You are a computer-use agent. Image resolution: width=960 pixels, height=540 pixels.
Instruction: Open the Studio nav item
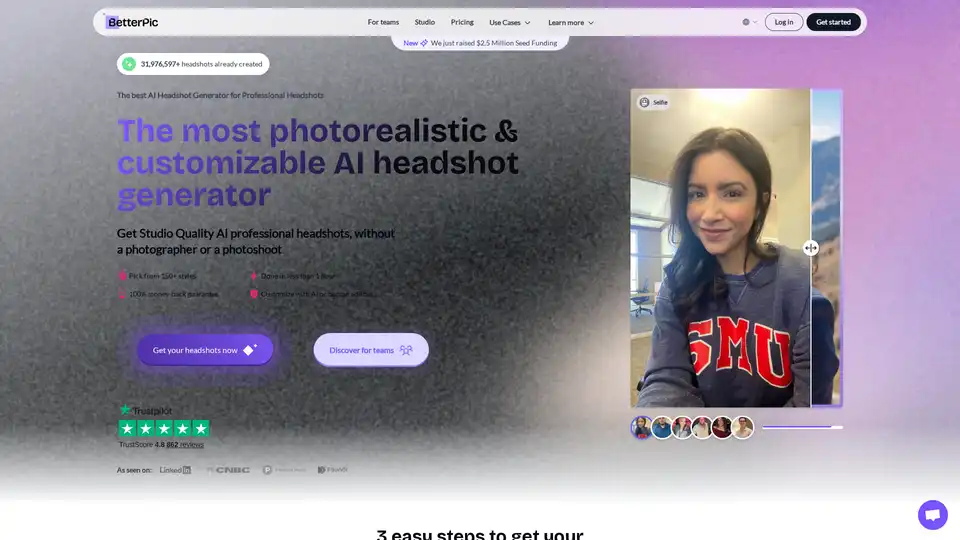tap(425, 22)
